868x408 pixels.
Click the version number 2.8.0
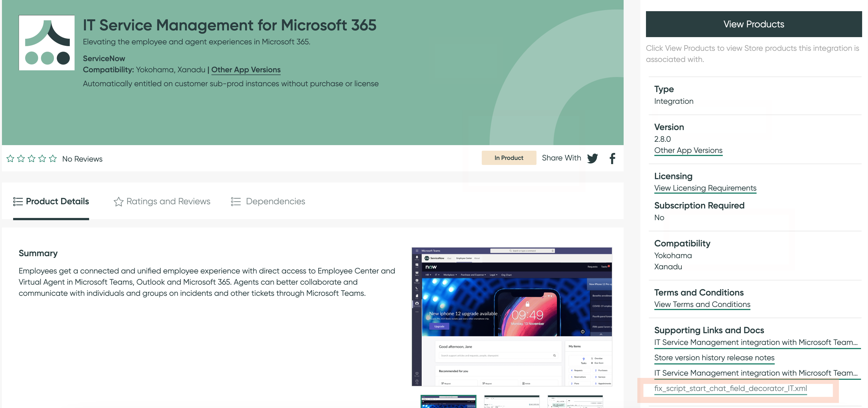[x=662, y=139]
